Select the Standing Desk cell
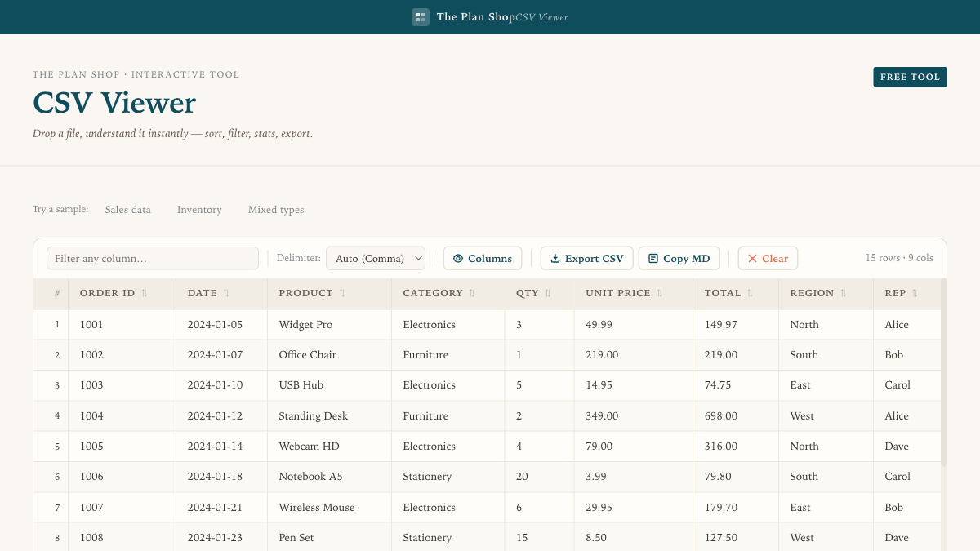This screenshot has height=551, width=980. click(x=329, y=416)
